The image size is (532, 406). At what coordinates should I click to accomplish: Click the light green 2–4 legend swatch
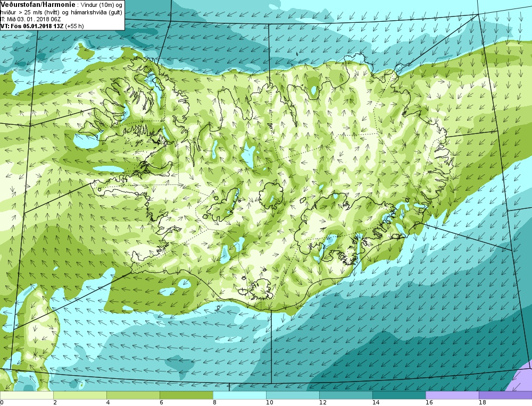(80, 395)
